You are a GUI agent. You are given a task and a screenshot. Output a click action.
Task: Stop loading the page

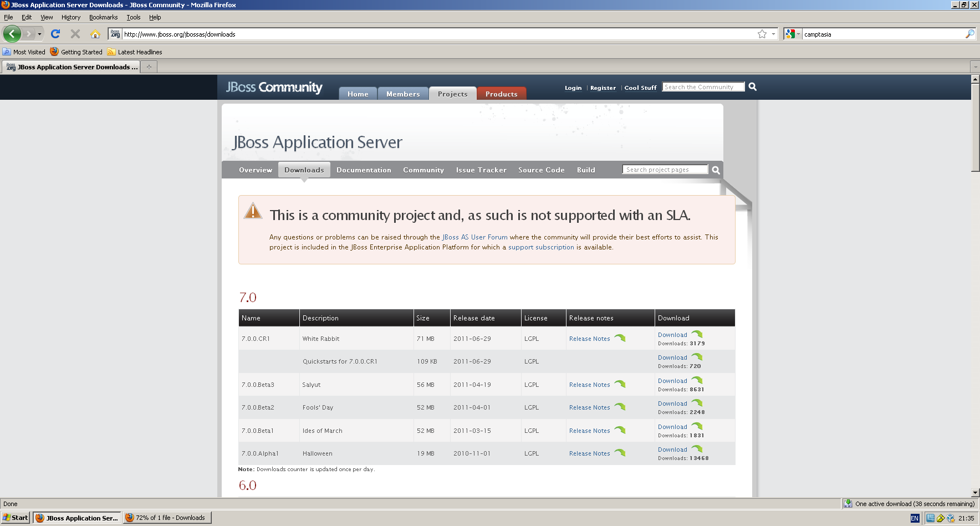tap(75, 34)
